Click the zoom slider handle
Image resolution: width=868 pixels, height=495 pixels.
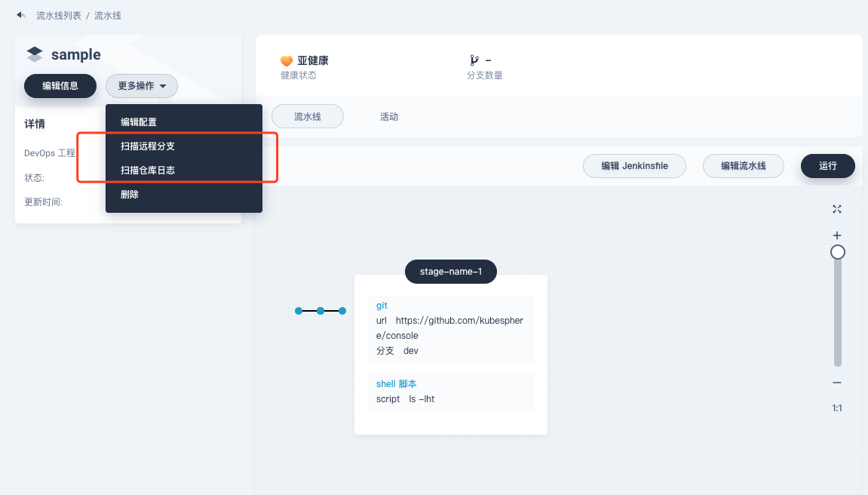(838, 252)
